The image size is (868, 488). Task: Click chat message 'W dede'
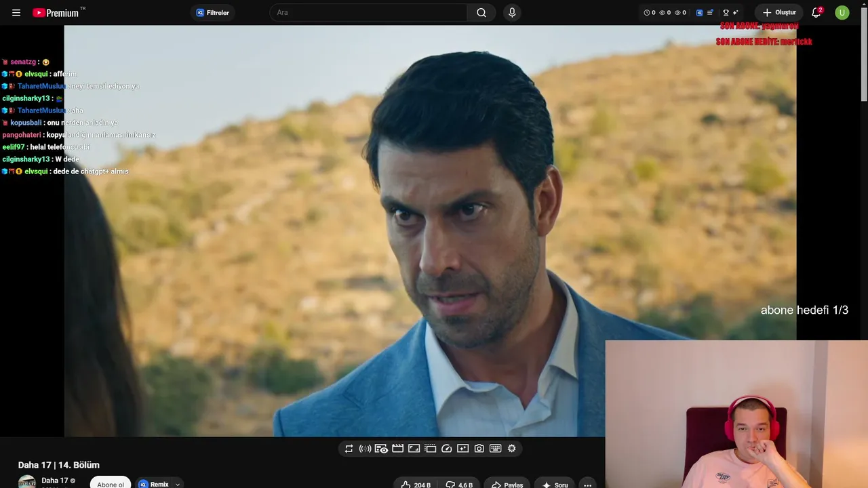click(x=67, y=159)
